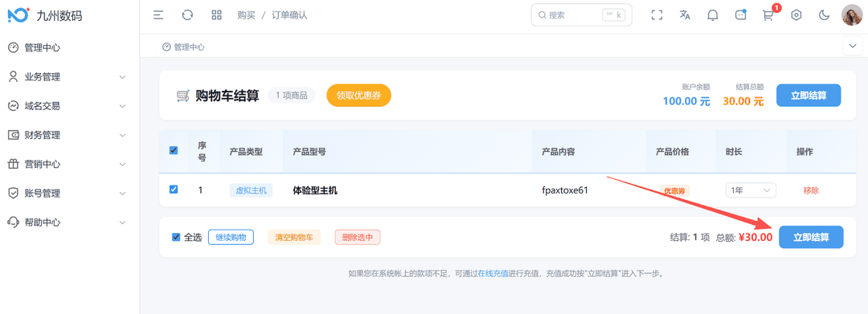The image size is (868, 314).
Task: Toggle the checkbox for row 1
Action: [174, 190]
